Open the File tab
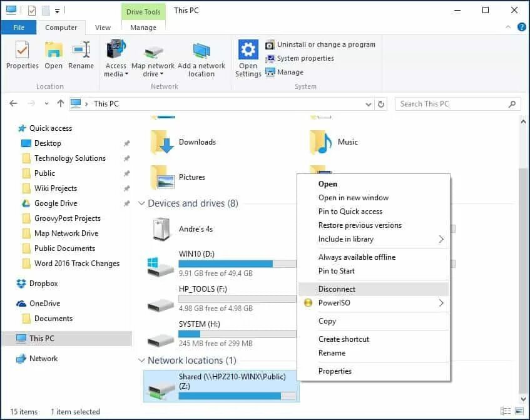 pyautogui.click(x=19, y=28)
